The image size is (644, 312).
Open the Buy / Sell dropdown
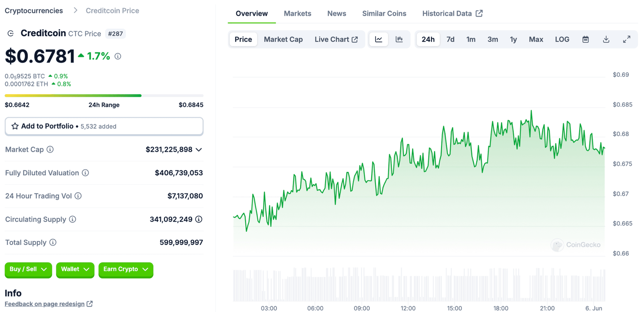pos(28,269)
